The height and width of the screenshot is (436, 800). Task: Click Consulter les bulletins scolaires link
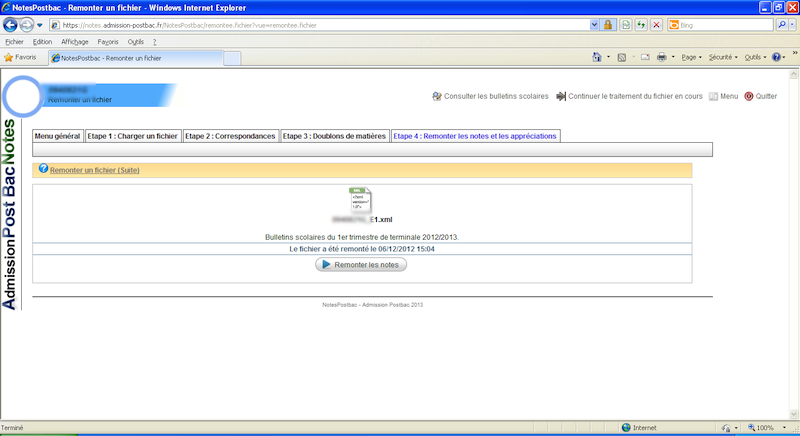(490, 97)
